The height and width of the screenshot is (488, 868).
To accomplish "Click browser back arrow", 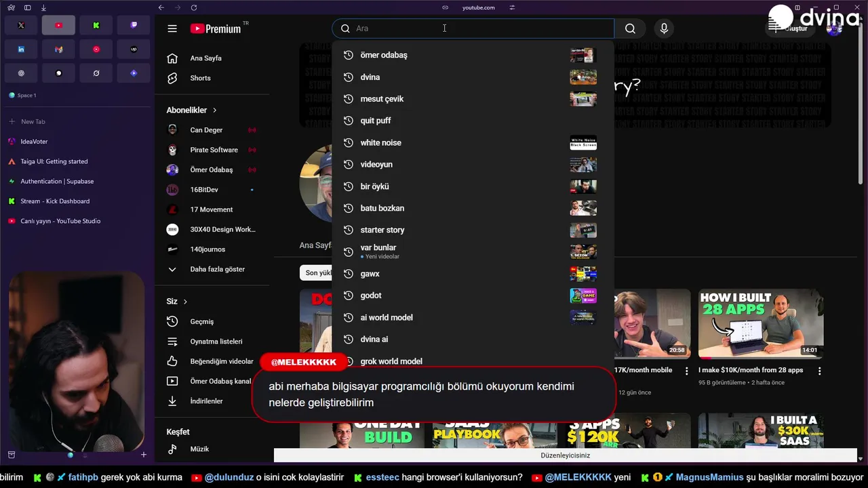I will pos(161,7).
